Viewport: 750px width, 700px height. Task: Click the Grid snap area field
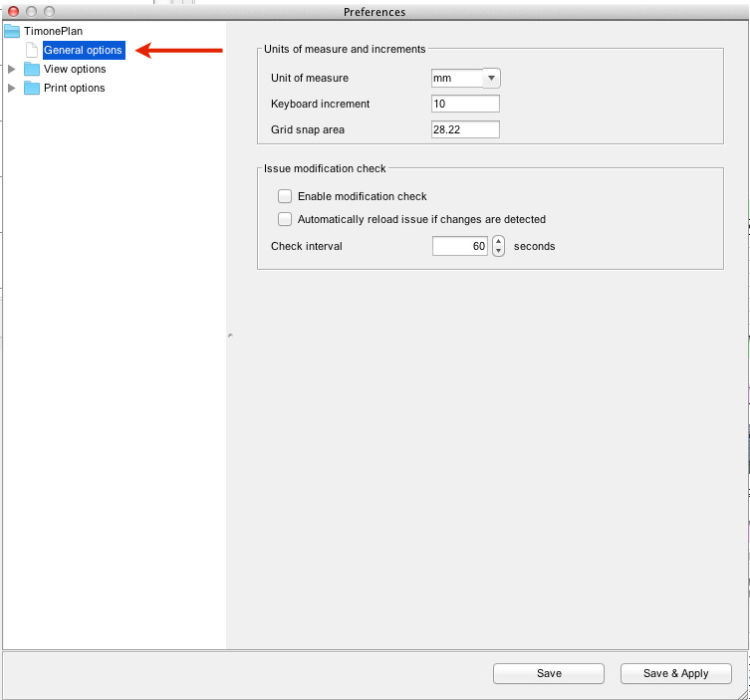click(x=465, y=129)
